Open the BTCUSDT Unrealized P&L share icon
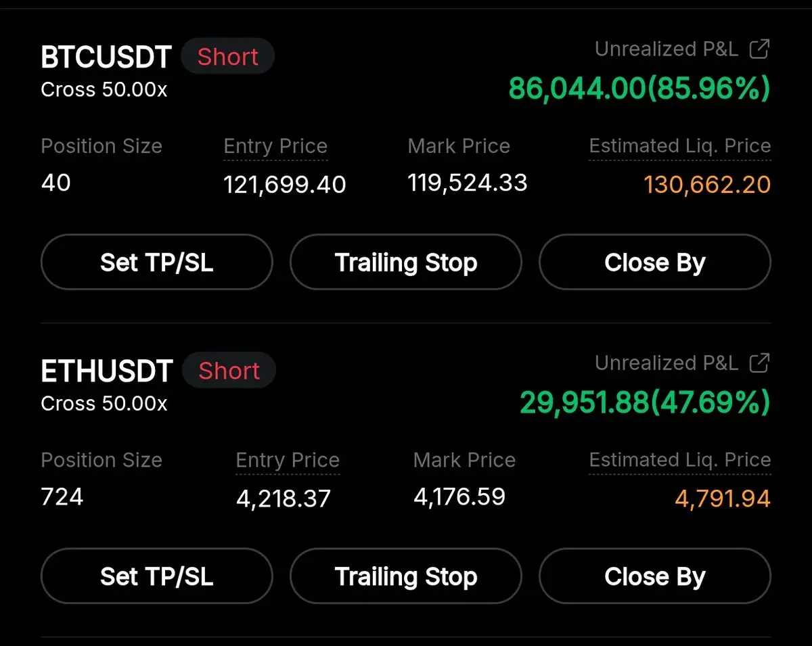Screen dimensions: 812x646 [760, 49]
